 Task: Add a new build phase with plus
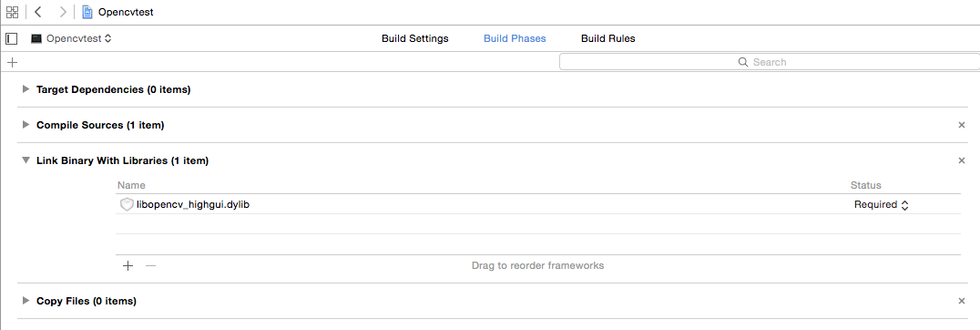pyautogui.click(x=11, y=62)
